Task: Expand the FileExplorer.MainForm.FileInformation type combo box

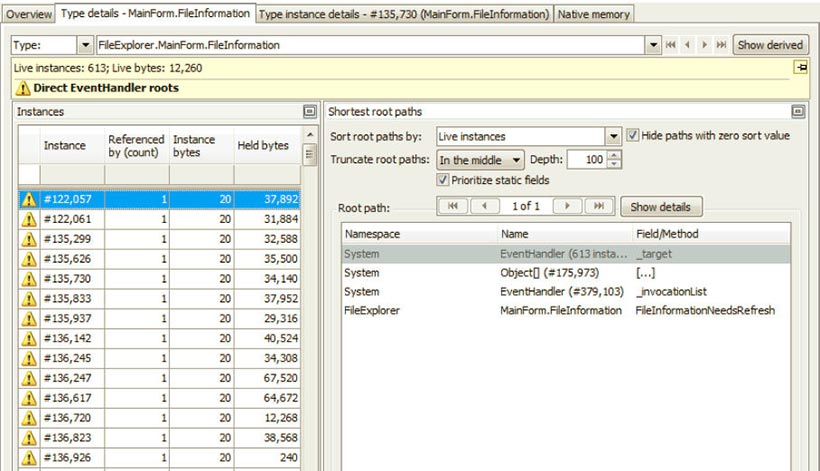Action: click(653, 45)
